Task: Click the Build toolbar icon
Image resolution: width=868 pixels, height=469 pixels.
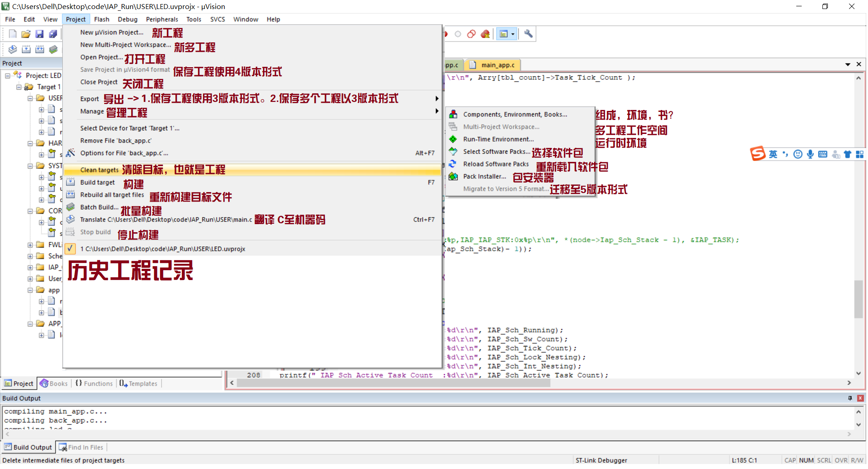Action: (26, 49)
